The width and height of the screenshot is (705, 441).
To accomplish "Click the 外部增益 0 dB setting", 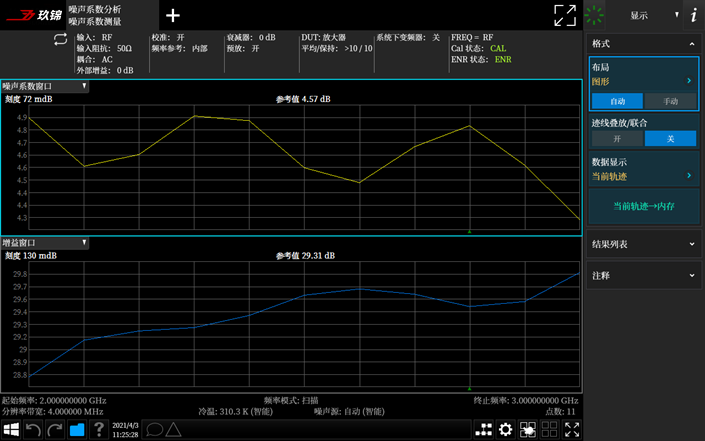I will (x=105, y=71).
